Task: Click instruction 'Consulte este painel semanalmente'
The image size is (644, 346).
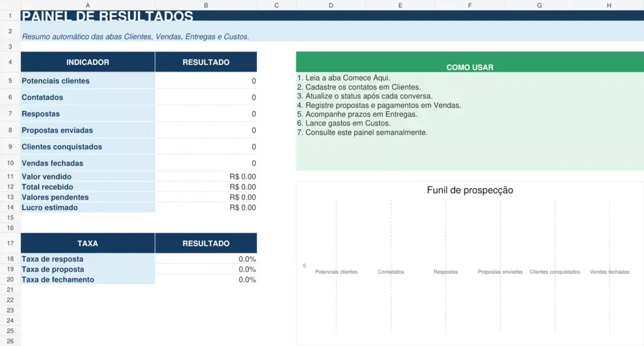Action: click(362, 132)
